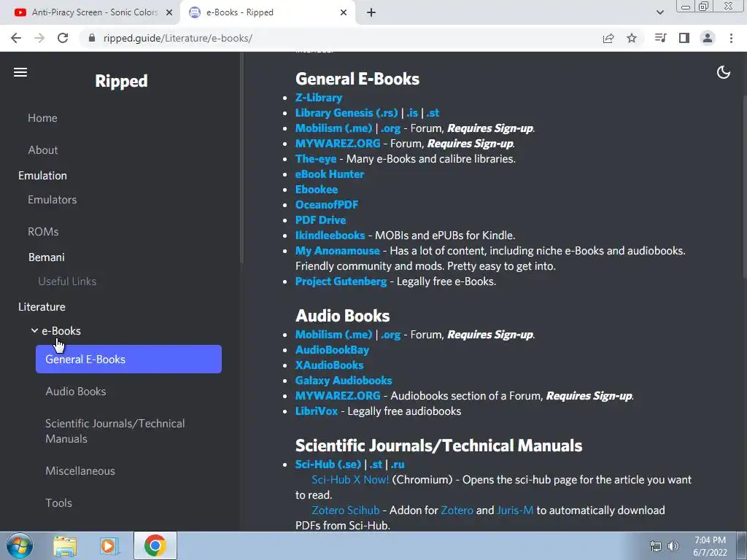
Task: Select the e-Books - Ripped tab
Action: (x=267, y=12)
